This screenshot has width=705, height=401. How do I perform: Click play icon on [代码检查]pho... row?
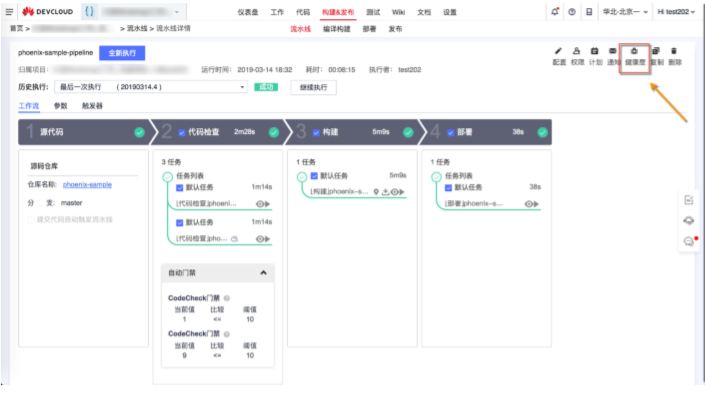(268, 239)
